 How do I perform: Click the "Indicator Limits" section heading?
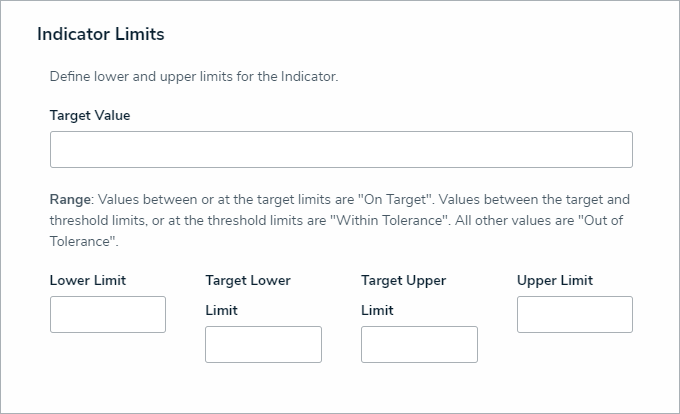[x=101, y=34]
